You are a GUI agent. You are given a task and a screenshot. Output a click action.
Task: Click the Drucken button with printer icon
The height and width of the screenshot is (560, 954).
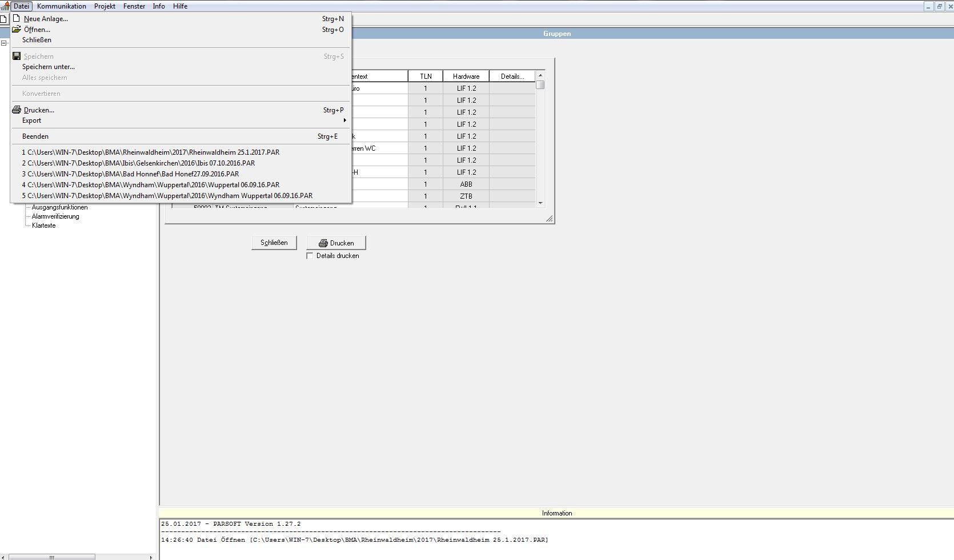pos(336,243)
